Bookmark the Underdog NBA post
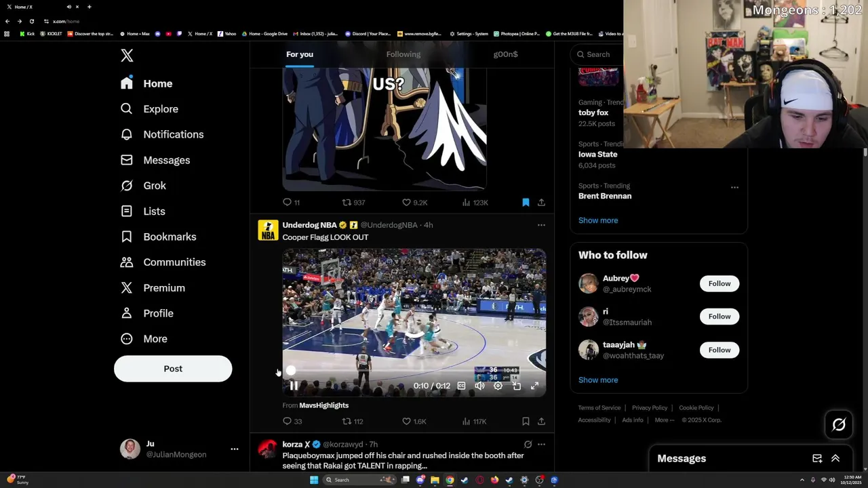This screenshot has width=868, height=488. (x=526, y=422)
